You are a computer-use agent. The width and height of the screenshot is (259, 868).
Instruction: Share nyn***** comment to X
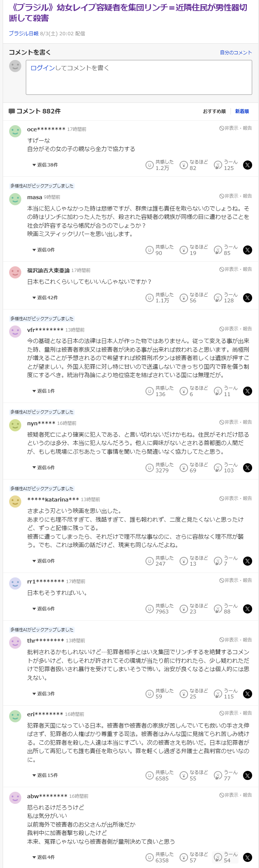tap(247, 468)
